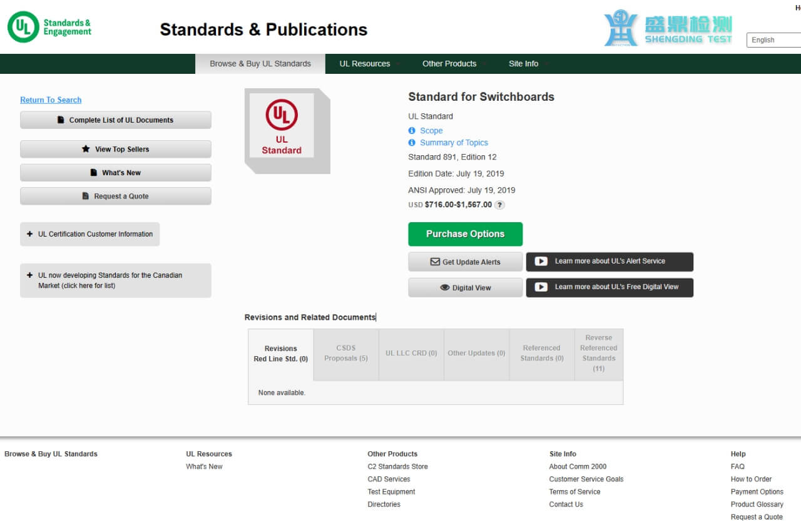Click View Top Sellers button
This screenshot has width=801, height=532.
pos(116,150)
